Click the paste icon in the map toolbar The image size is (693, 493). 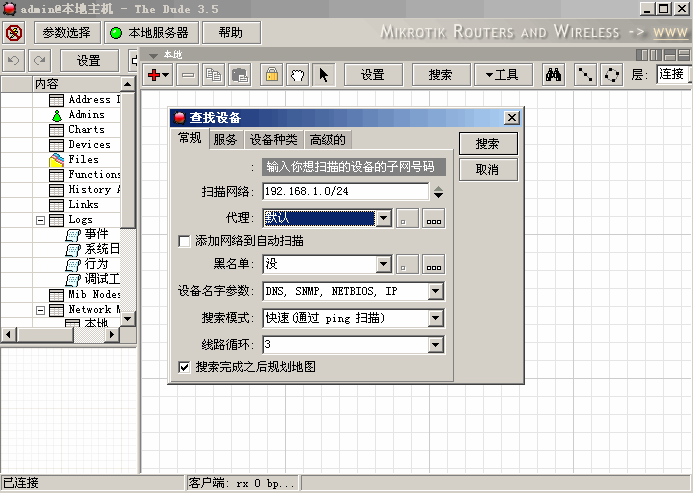240,75
